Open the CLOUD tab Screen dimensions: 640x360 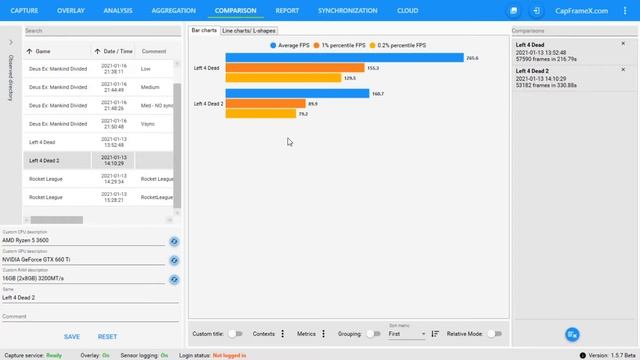click(407, 11)
